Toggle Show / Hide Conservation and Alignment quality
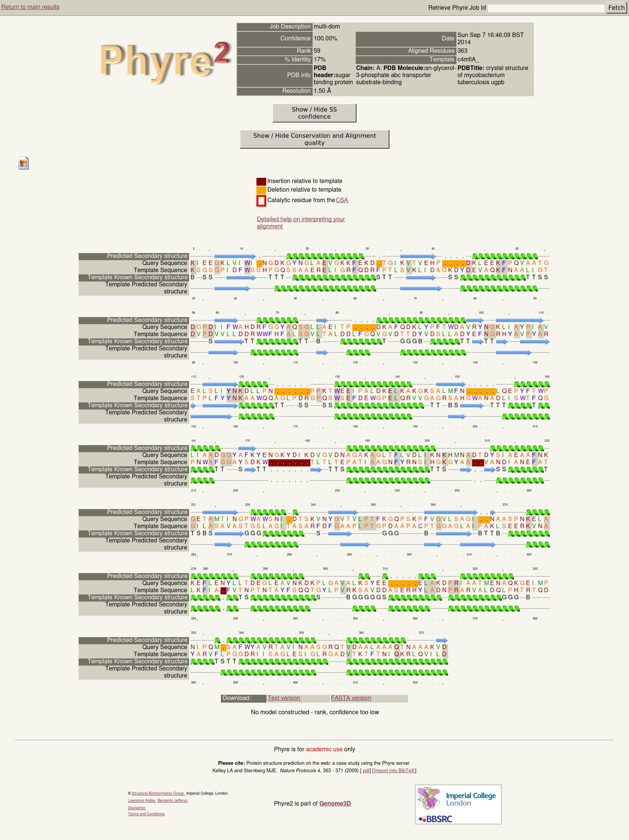The image size is (629, 840). (314, 139)
